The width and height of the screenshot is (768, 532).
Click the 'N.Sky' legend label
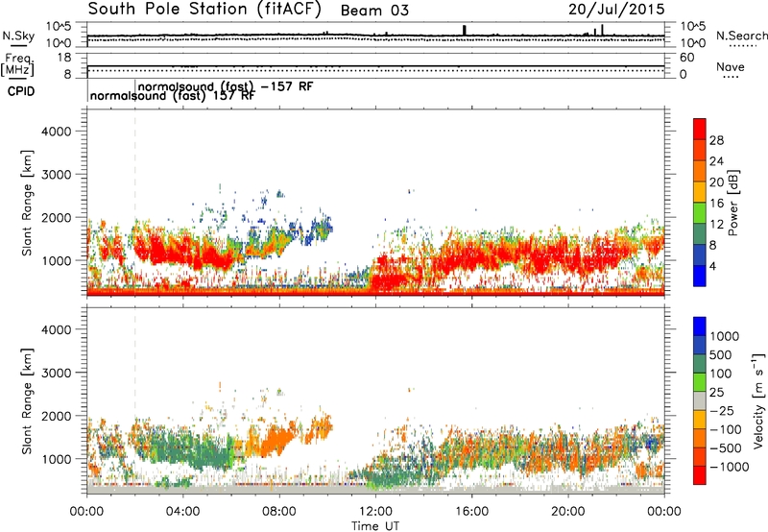[18, 36]
